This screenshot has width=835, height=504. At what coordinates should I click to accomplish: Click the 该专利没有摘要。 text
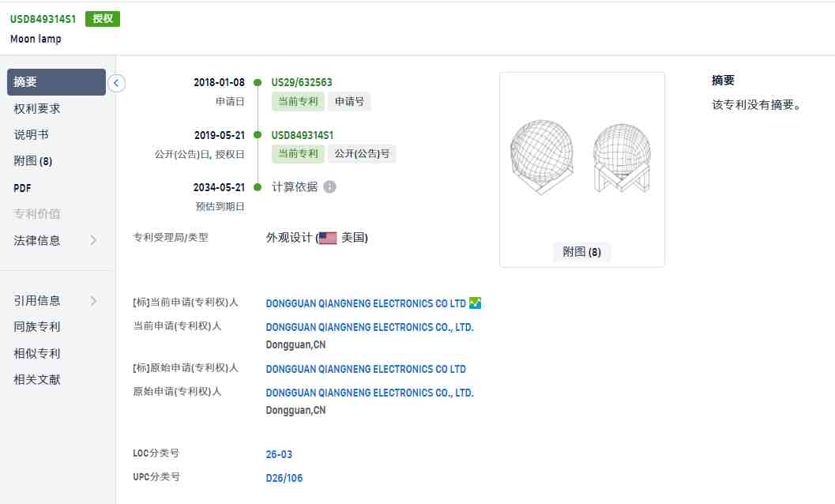[x=757, y=104]
